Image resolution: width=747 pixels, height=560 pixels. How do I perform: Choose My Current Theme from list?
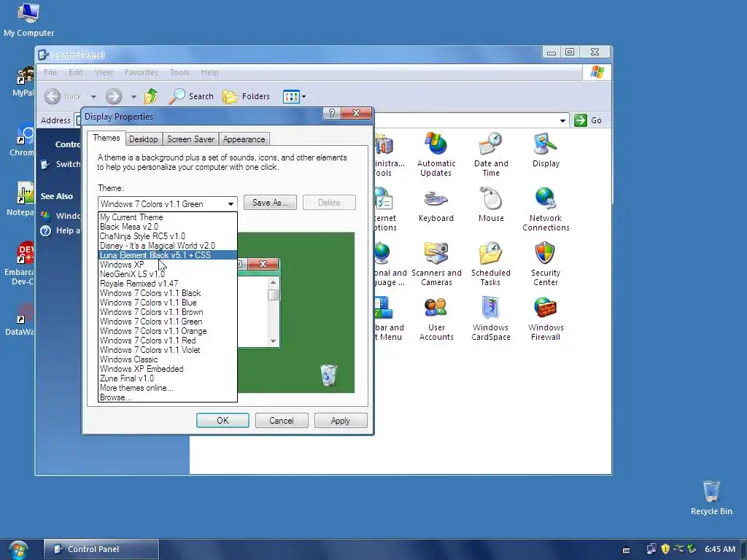(x=167, y=217)
